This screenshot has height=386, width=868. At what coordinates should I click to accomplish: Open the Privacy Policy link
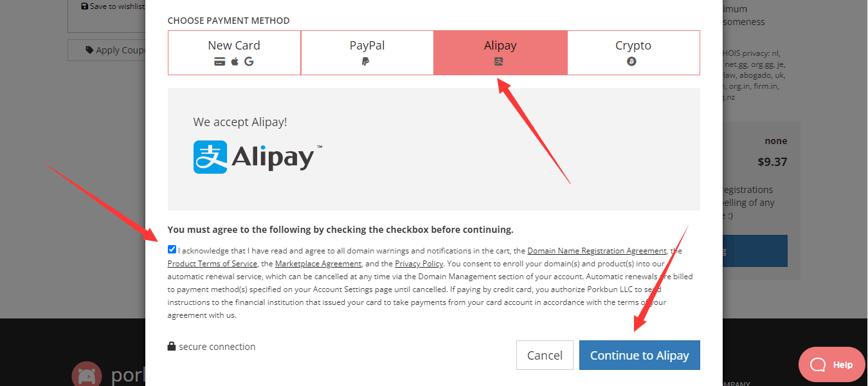tap(419, 264)
